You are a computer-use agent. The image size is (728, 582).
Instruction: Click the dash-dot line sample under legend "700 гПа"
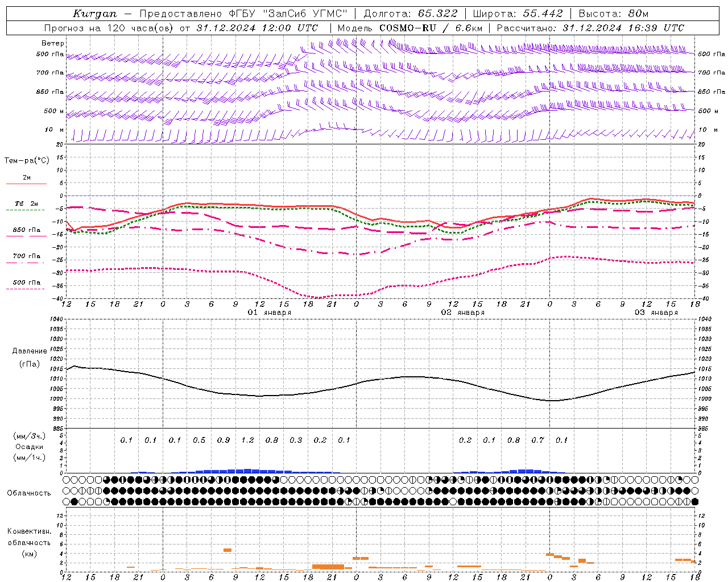[x=25, y=263]
